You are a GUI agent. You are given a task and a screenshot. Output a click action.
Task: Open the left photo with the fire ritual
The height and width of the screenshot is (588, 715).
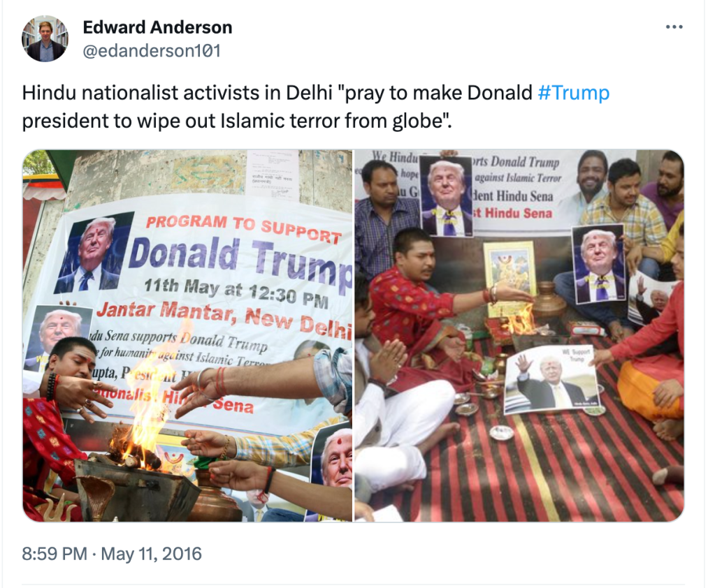187,336
